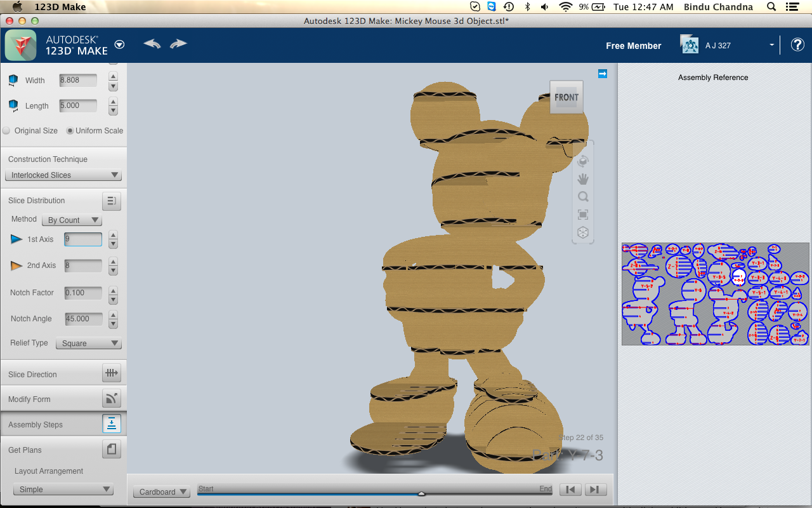Open the Simple layout arrangement dropdown
812x508 pixels.
63,490
